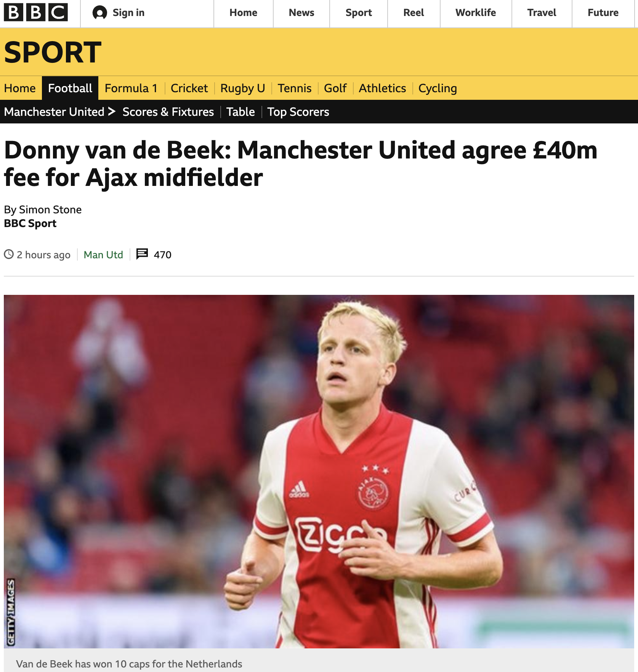Open Worklife in the top navigation
The image size is (638, 672).
(x=476, y=13)
